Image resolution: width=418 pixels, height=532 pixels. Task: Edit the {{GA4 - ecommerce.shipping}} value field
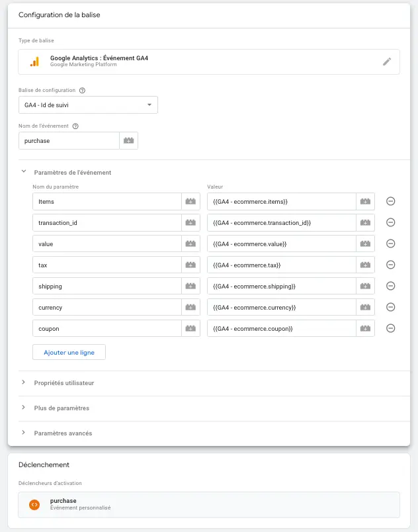[x=282, y=286]
